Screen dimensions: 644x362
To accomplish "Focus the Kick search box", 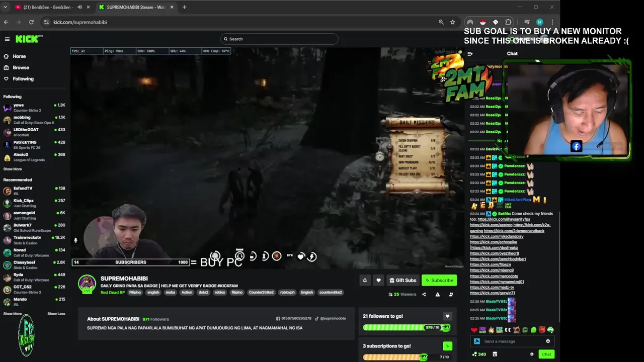I will [279, 39].
